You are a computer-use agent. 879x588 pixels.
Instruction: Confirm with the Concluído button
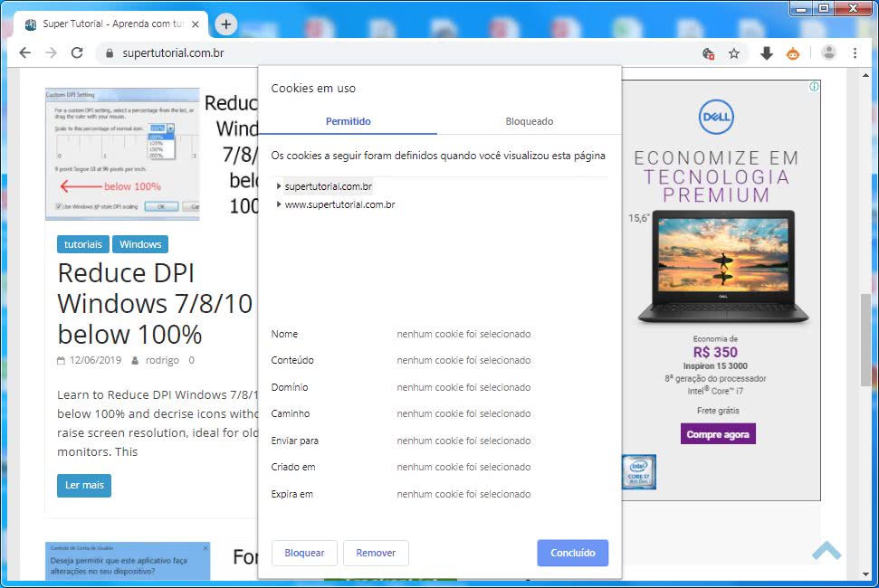tap(572, 553)
